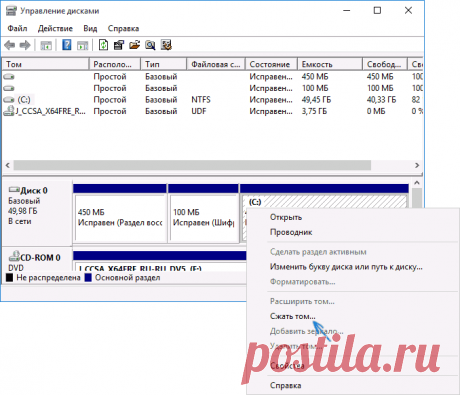The image size is (460, 395).
Task: Click the J_CCSA_X64FRE_R... volume name
Action: pos(51,111)
